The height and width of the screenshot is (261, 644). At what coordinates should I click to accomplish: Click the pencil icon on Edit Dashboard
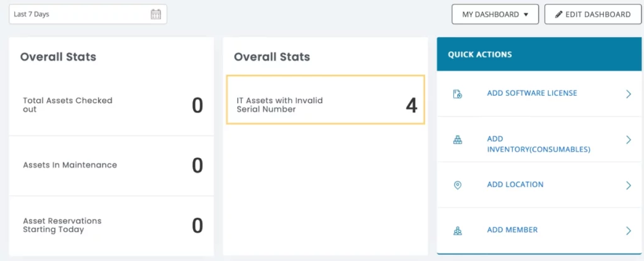pyautogui.click(x=558, y=14)
